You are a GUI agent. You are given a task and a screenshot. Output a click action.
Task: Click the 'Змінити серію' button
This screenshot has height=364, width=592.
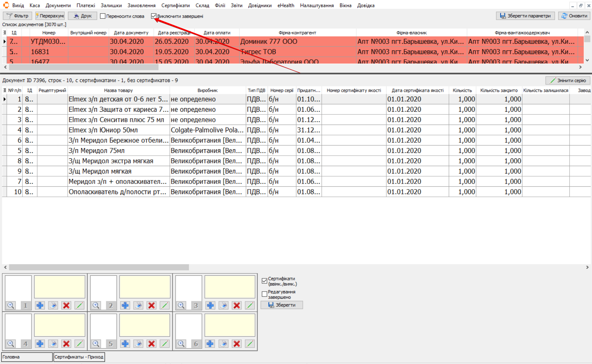pos(568,80)
